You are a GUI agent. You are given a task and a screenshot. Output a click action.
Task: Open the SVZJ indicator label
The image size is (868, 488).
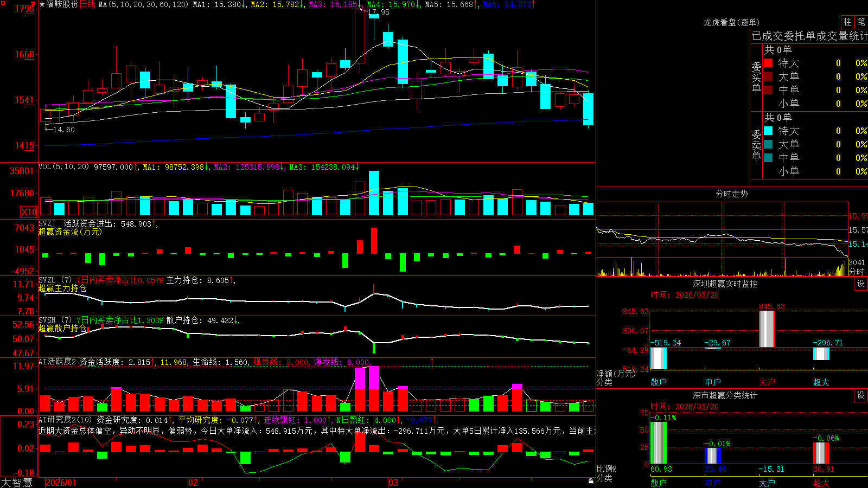tap(47, 223)
